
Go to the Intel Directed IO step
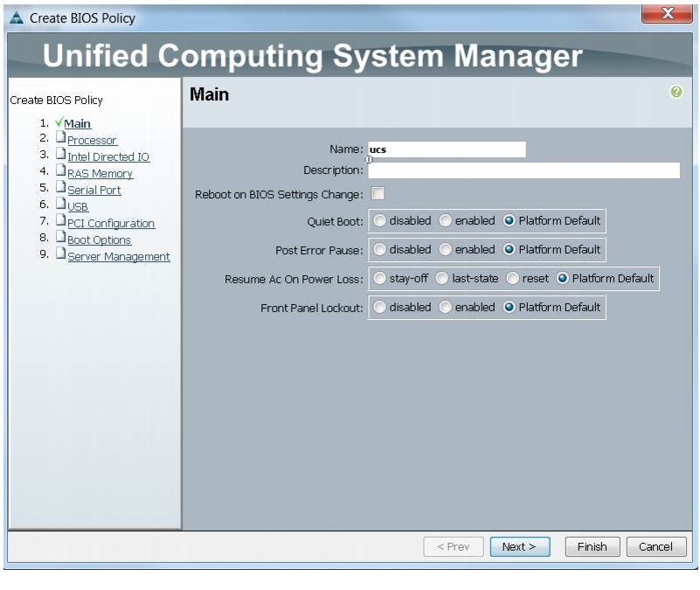(108, 156)
